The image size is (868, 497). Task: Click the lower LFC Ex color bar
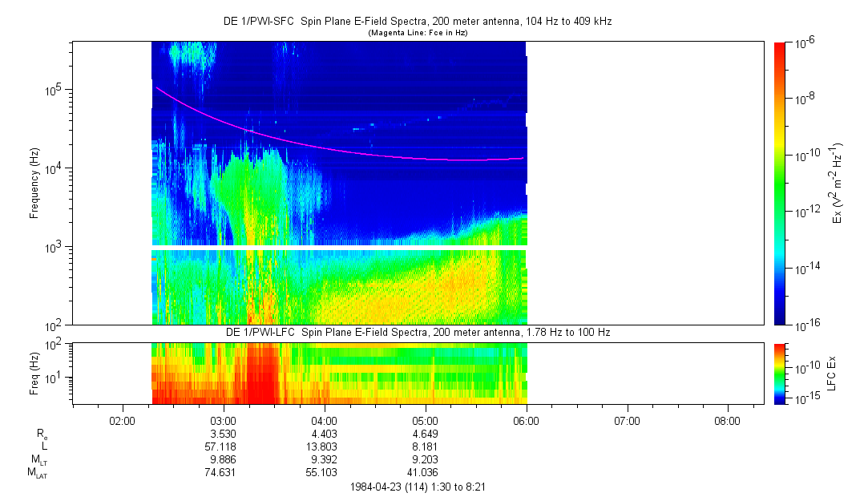click(780, 373)
